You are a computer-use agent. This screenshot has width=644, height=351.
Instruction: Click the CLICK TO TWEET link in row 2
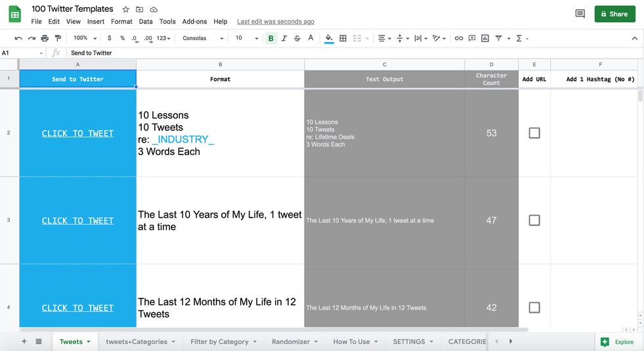click(77, 133)
